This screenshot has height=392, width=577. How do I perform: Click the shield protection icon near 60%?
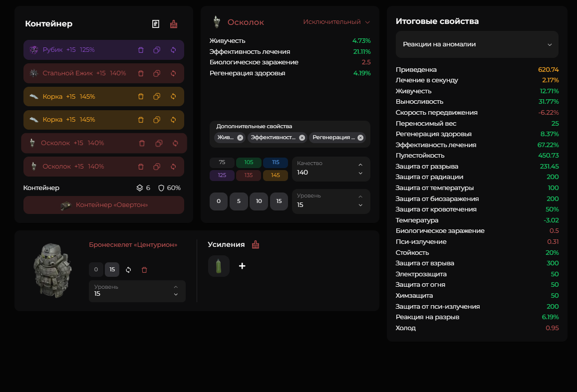point(161,189)
